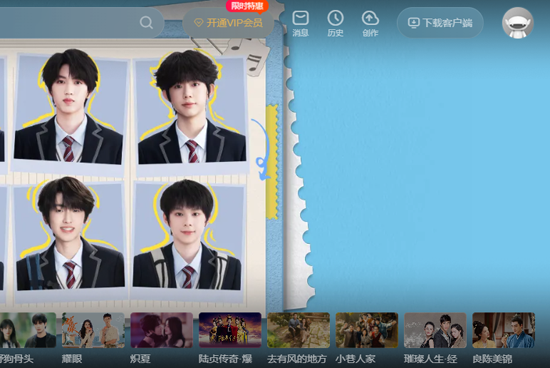Open the 历史 watch history icon
Screen dimensions: 550x368
[335, 24]
